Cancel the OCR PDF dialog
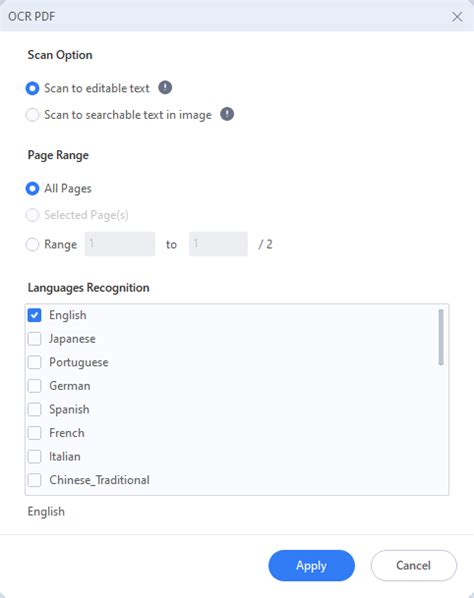The width and height of the screenshot is (474, 598). coord(413,566)
